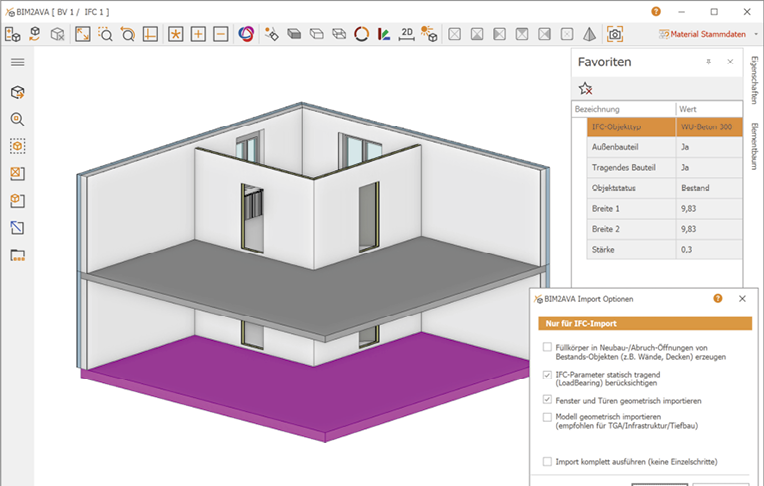Check Import komplett ausführen option
Viewport: 764px width, 486px height.
tap(546, 461)
